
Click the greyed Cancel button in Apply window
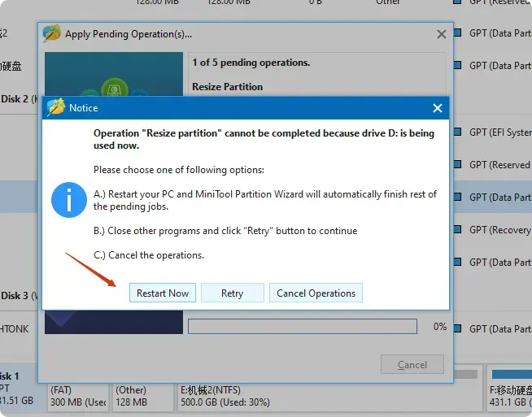point(412,364)
